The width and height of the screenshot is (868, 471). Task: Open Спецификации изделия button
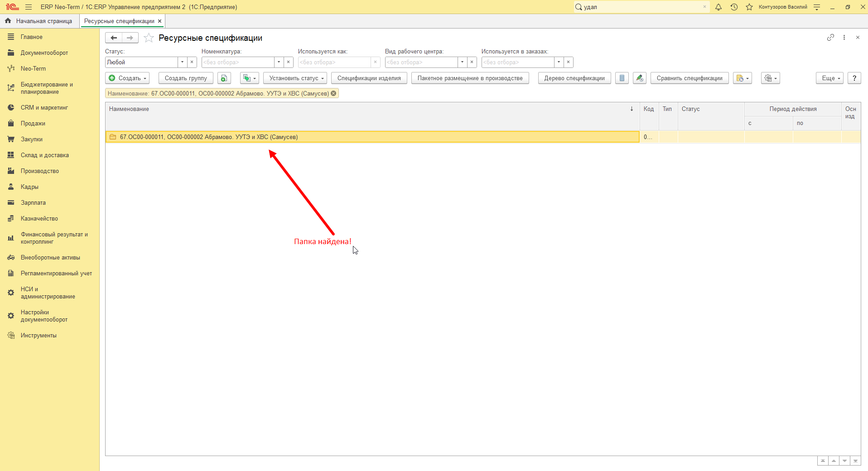tap(369, 78)
